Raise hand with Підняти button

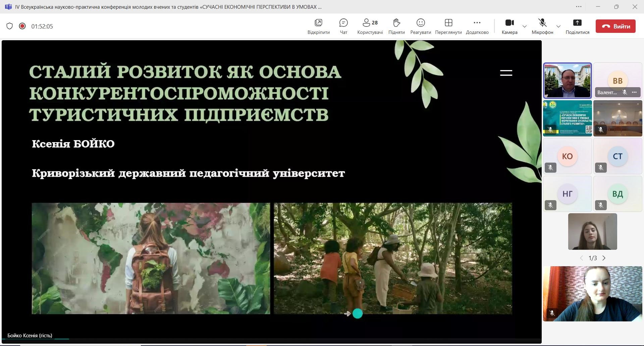pos(396,26)
